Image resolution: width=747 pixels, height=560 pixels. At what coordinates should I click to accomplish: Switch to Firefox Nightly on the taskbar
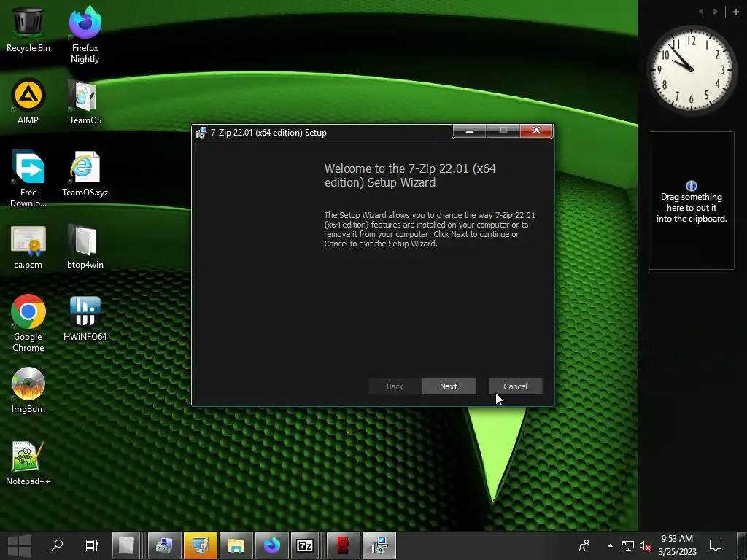272,545
